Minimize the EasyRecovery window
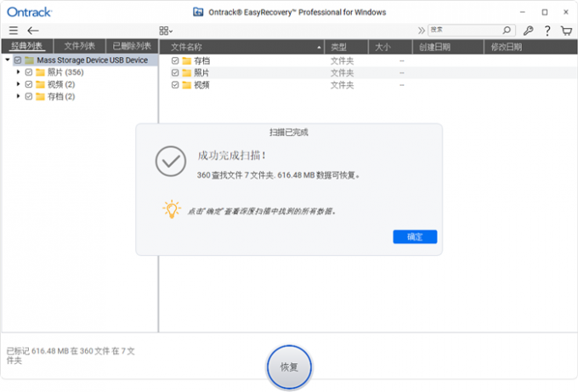 [x=523, y=12]
